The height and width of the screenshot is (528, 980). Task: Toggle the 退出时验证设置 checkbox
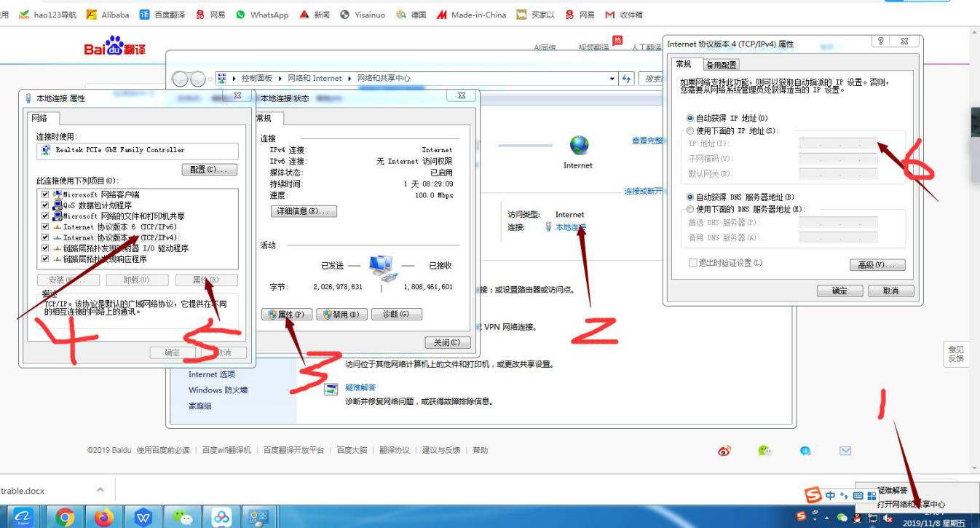(x=692, y=263)
